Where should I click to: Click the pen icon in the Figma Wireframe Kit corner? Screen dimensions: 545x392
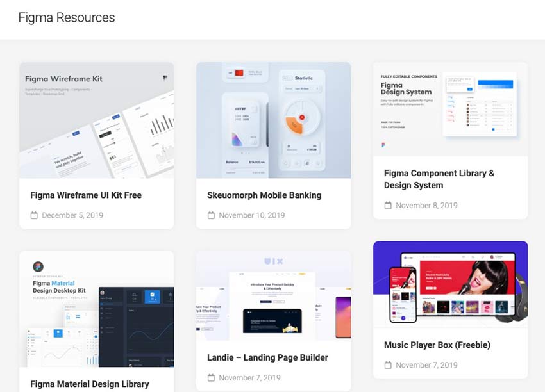tap(165, 78)
